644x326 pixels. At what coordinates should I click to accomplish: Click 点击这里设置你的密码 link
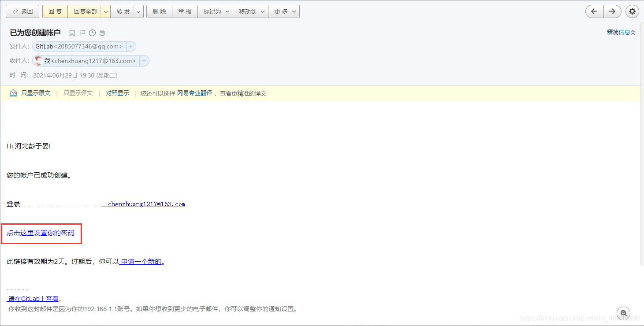coord(41,233)
